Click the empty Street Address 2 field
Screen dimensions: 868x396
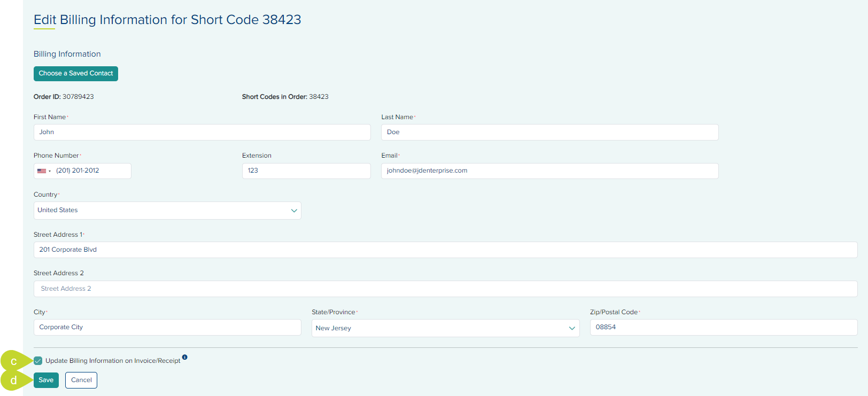click(x=445, y=289)
